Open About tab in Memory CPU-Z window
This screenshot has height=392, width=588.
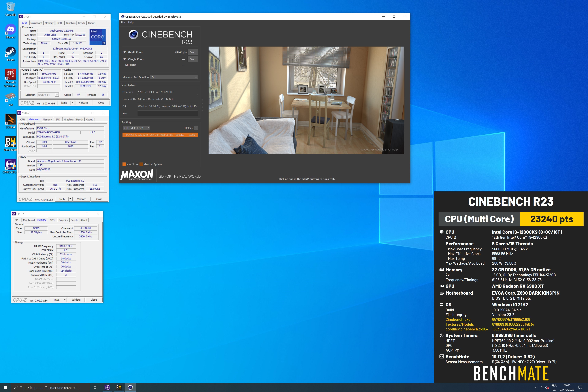(84, 220)
